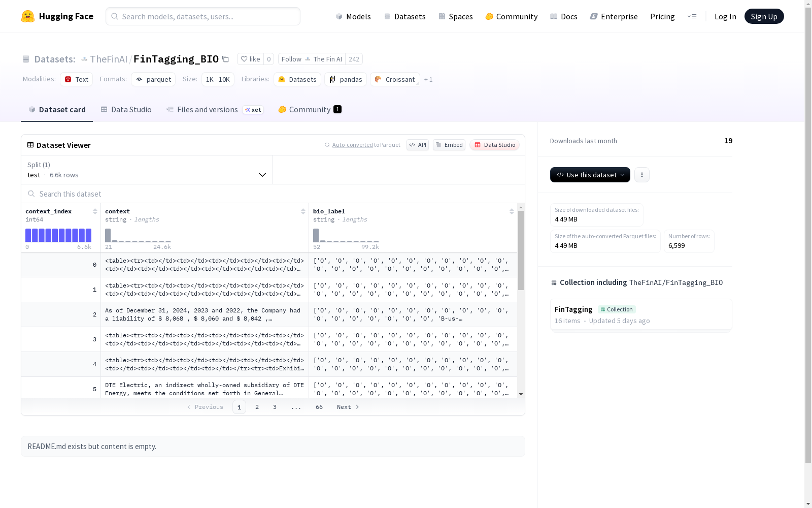Select row 2 context 'As of December 31, 2024'

point(205,314)
